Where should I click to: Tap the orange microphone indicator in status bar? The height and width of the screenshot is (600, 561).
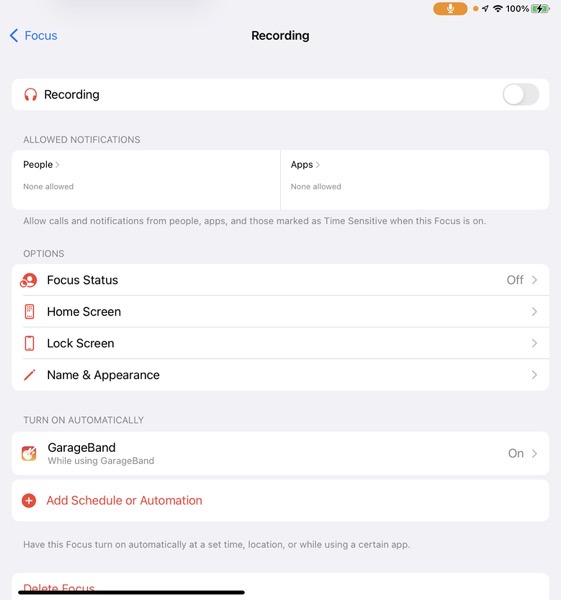point(450,8)
